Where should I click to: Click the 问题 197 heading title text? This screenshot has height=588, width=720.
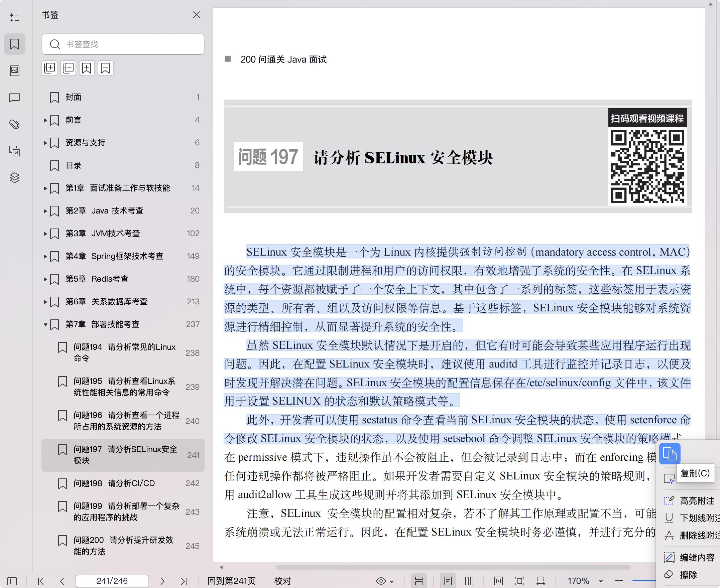[403, 157]
